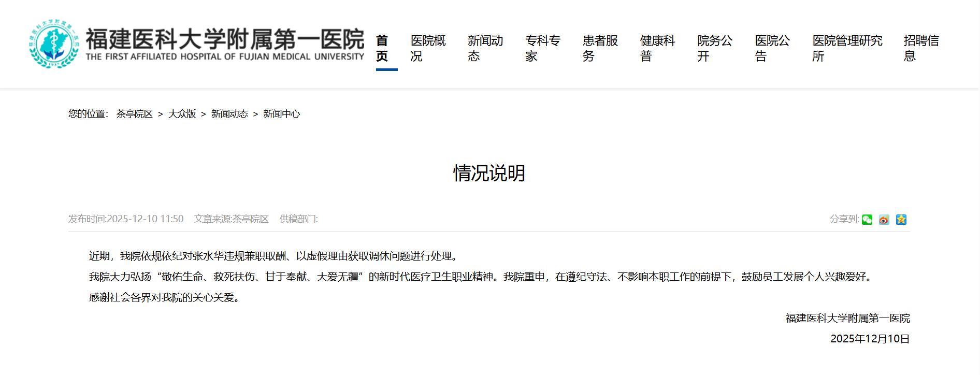Click the hospital emblem logo
Viewport: 980px width, 375px height.
click(54, 45)
